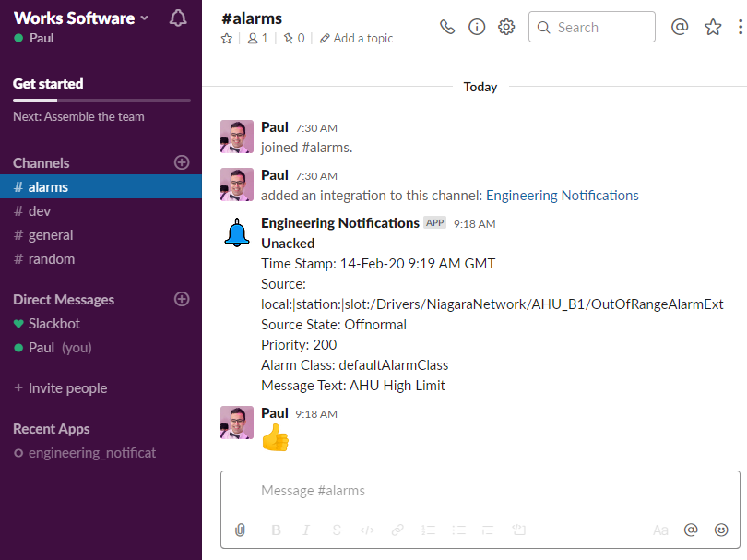Click the Today date divider label
The image size is (747, 560).
480,87
